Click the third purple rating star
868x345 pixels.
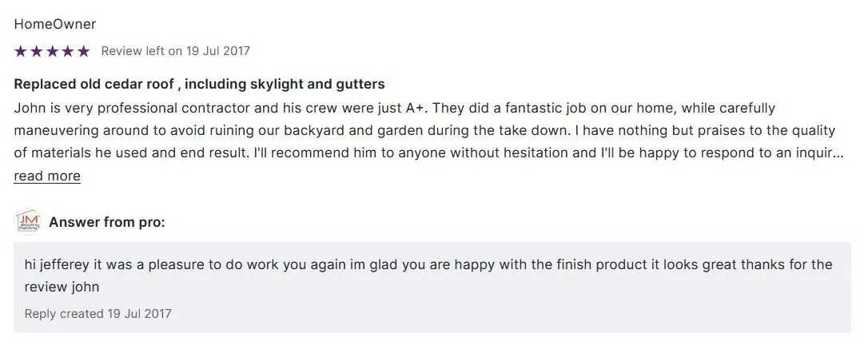pyautogui.click(x=52, y=51)
